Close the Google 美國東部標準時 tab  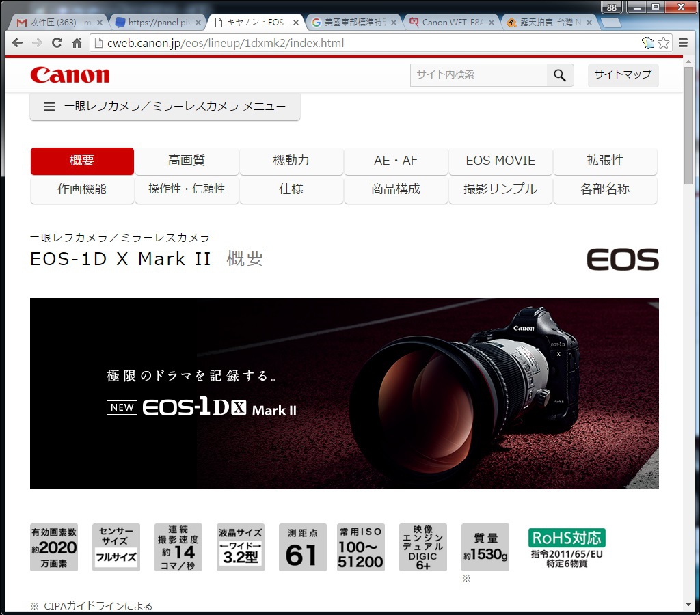393,23
